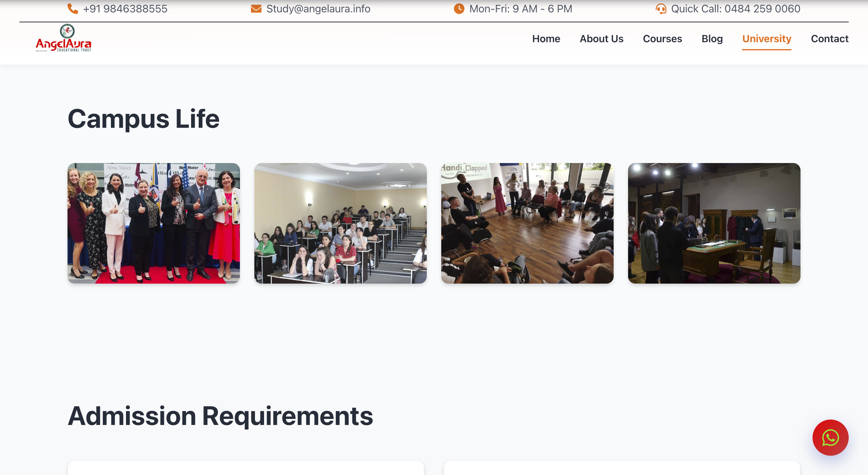Open WhatsApp chat via the floating green icon
Screen dimensions: 868x475
830,437
